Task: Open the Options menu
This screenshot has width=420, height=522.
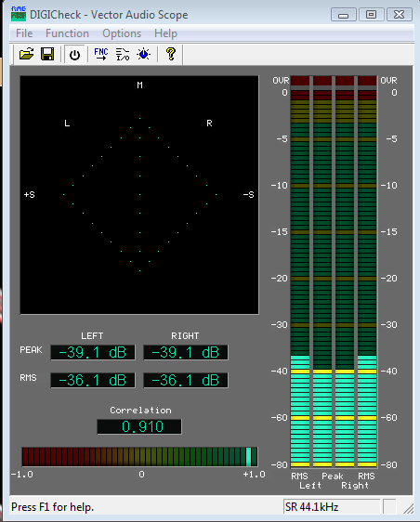Action: (x=122, y=33)
